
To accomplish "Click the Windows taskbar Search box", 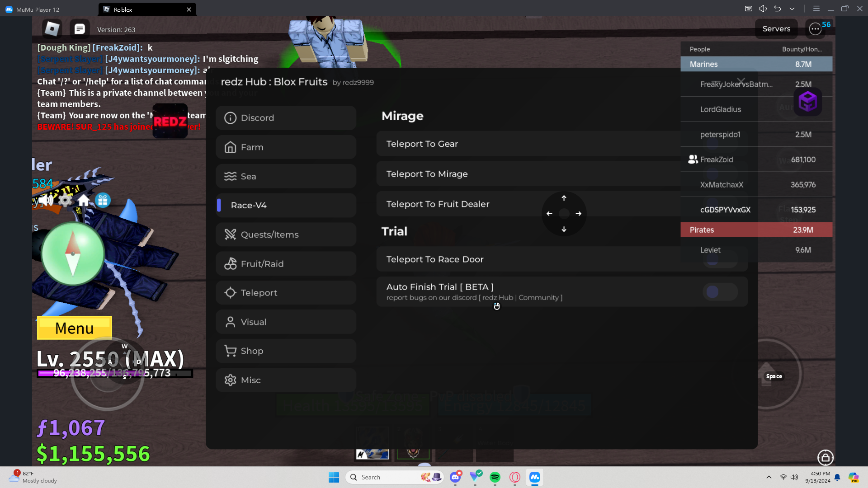I will tap(395, 477).
